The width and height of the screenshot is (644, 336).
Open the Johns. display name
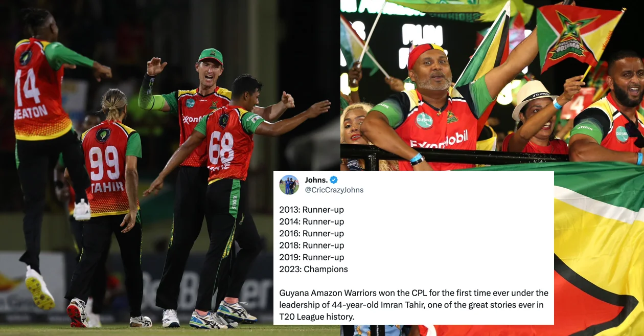[x=316, y=180]
